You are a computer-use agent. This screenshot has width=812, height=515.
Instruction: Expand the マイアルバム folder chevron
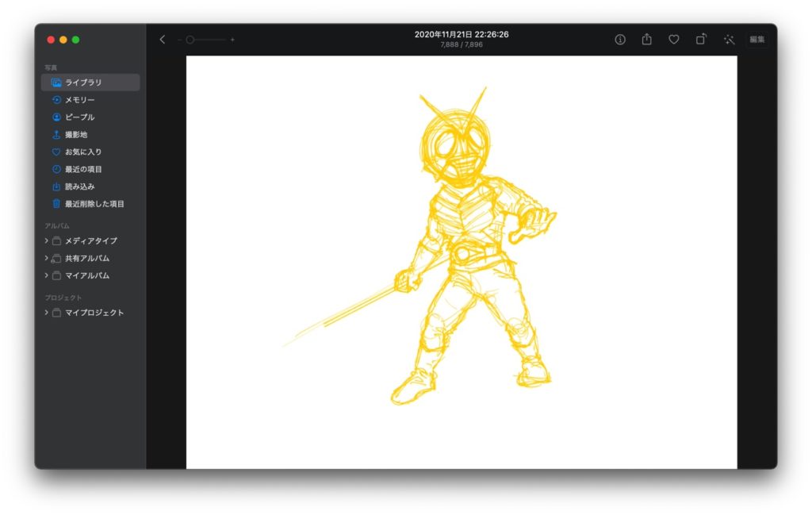click(x=46, y=275)
